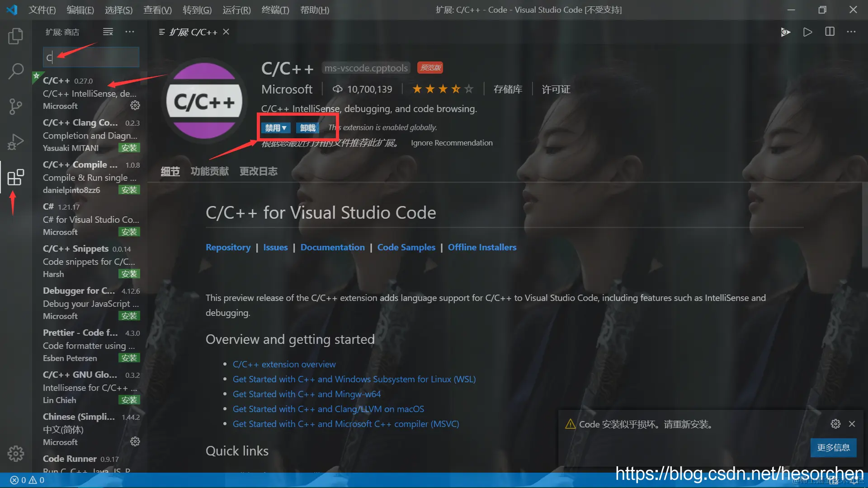This screenshot has width=868, height=488.
Task: Open extensions panel more actions ellipsis
Action: pyautogui.click(x=130, y=32)
